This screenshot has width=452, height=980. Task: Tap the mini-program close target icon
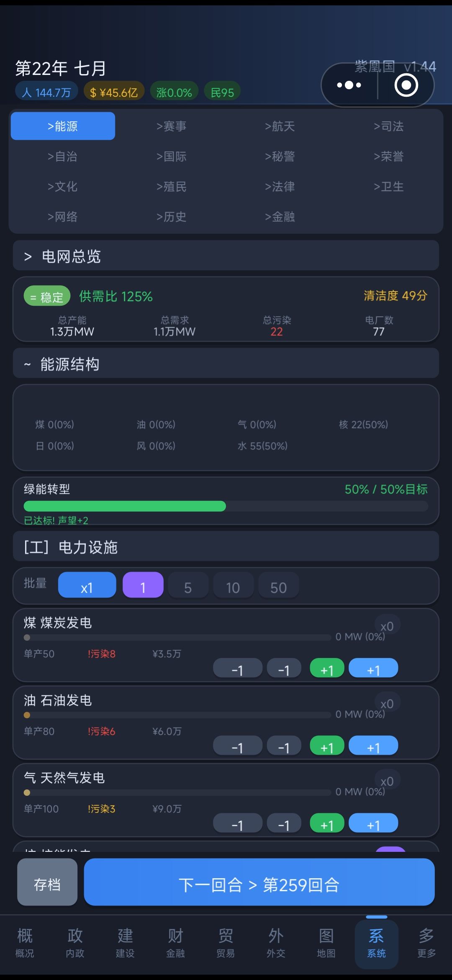(406, 85)
